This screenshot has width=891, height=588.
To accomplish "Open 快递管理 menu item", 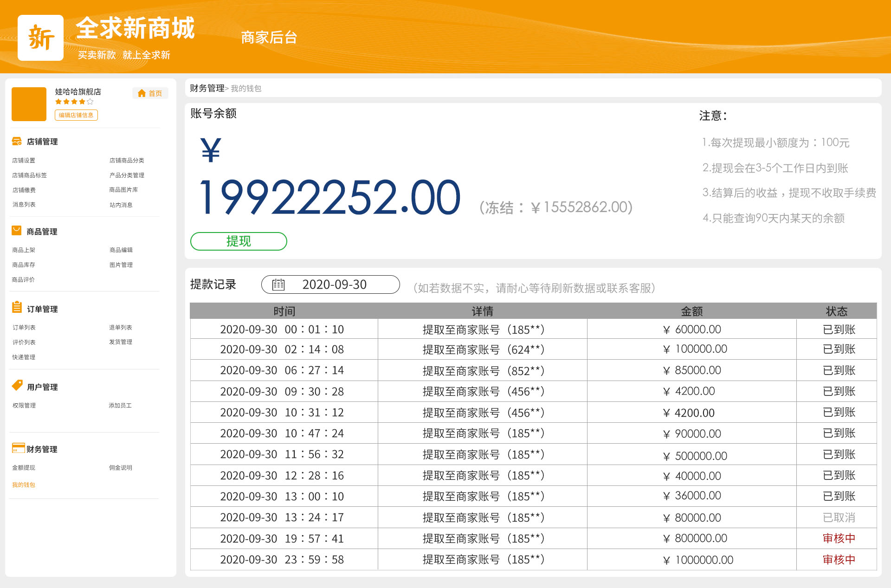I will 24,357.
